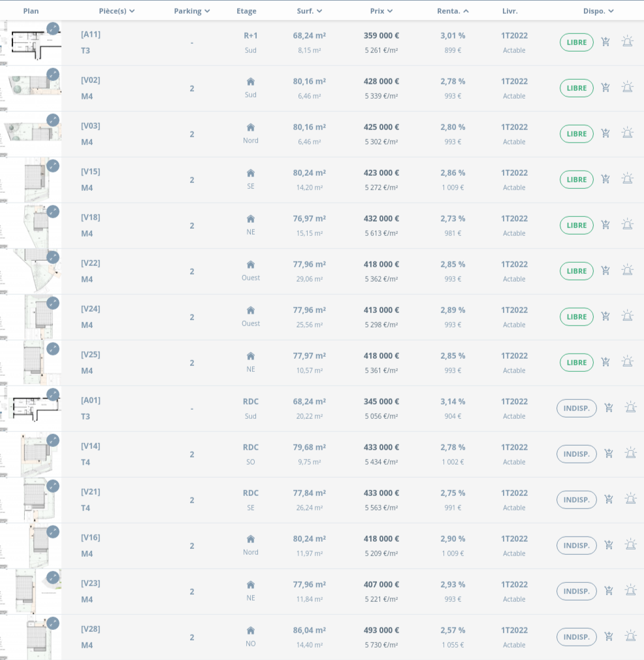644x660 pixels.
Task: Sort by Surf. column header
Action: [x=310, y=11]
